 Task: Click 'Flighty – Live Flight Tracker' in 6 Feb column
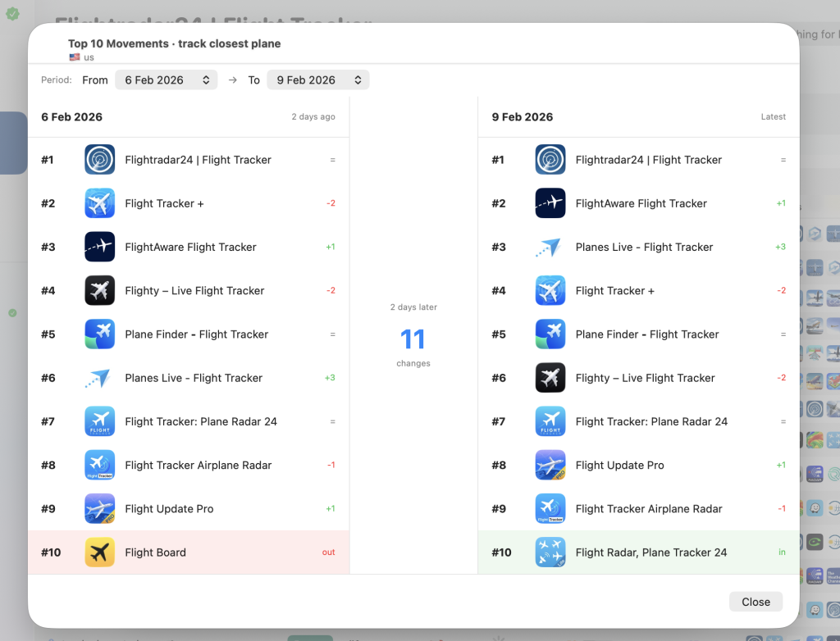point(194,291)
